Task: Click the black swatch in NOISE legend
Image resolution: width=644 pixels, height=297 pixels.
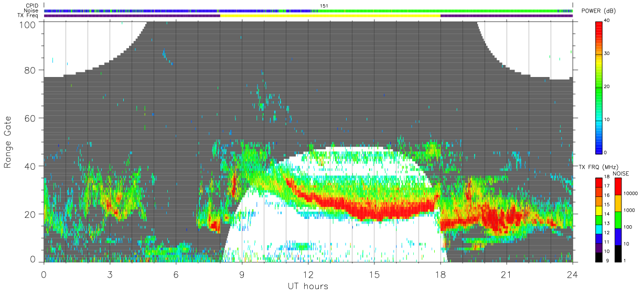Action: coord(618,253)
